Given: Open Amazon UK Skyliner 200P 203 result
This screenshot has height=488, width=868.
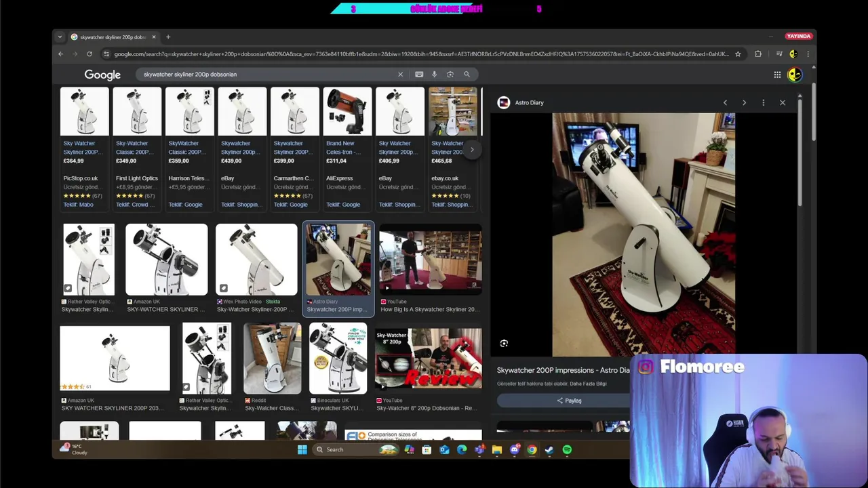Looking at the screenshot, I should pyautogui.click(x=115, y=359).
